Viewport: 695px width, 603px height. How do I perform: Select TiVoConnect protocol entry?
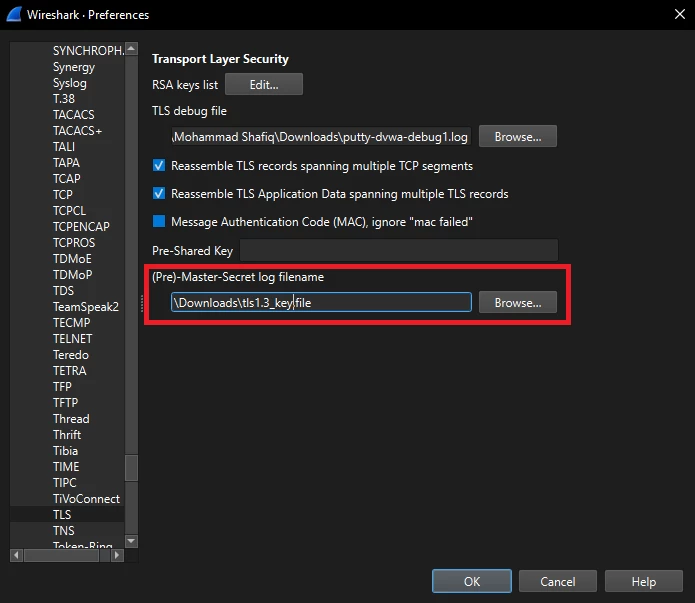pyautogui.click(x=86, y=499)
